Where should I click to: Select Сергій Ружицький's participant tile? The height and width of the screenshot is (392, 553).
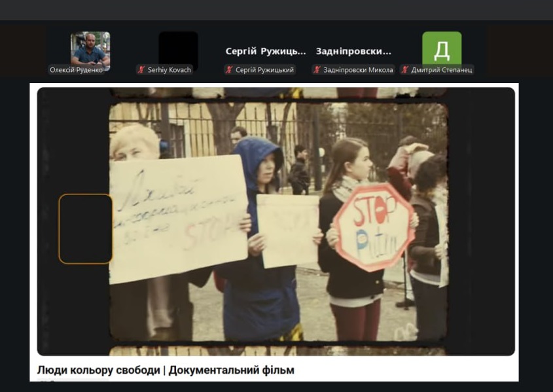coord(266,51)
